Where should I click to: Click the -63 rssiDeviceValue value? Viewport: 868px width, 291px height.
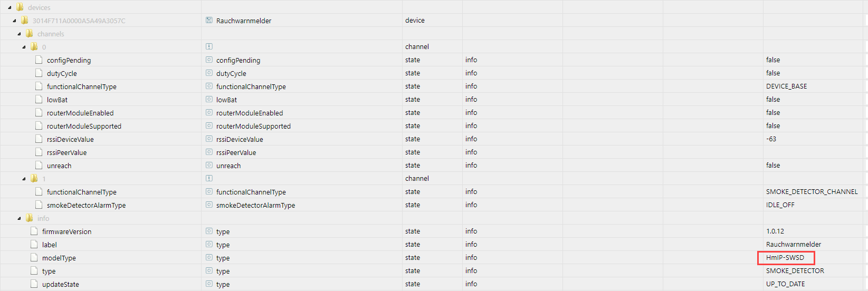[771, 139]
